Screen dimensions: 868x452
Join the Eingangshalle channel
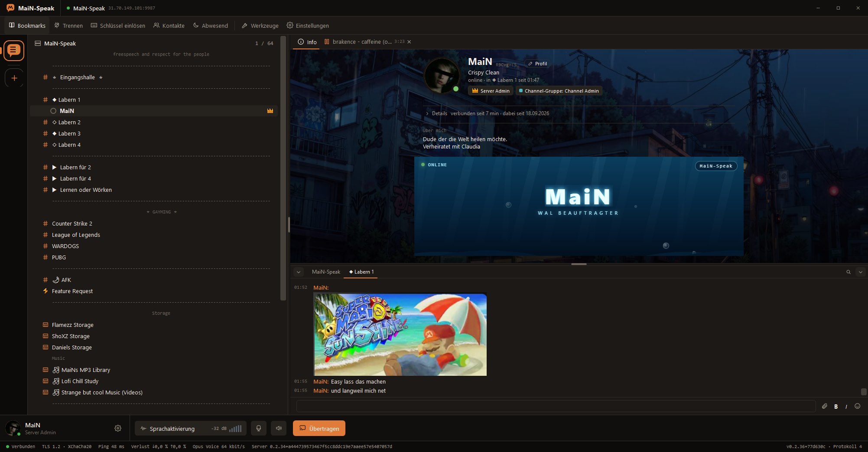click(154, 77)
